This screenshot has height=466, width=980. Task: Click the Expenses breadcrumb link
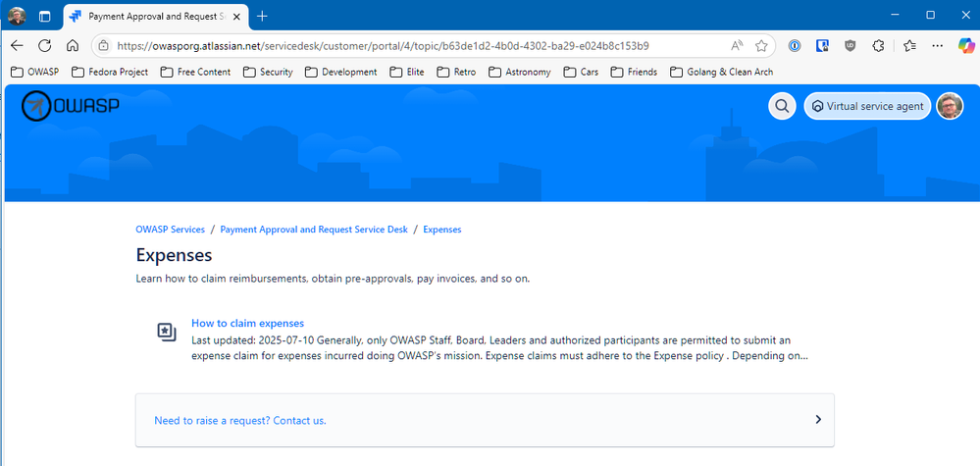tap(441, 230)
